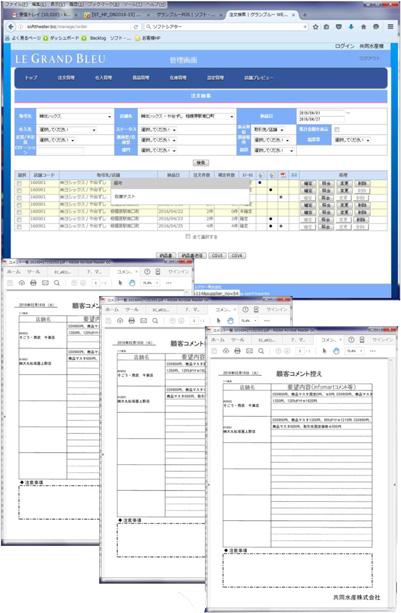401x613 pixels.
Task: Open the Firefox downloads arrow icon
Action: coord(351,27)
